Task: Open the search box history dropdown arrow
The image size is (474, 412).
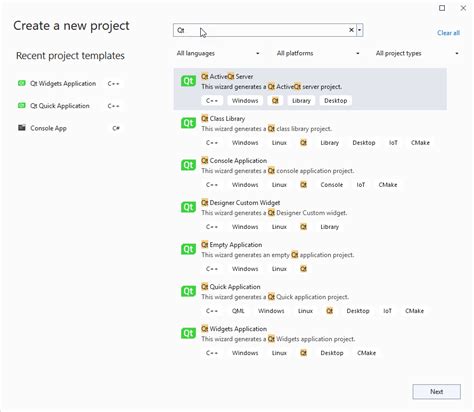Action: click(x=360, y=30)
